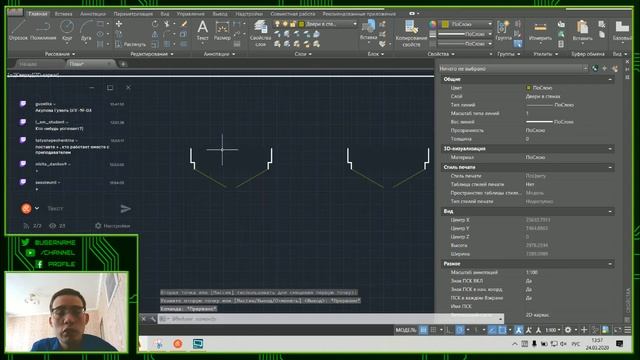
Task: Collapse the Стиль печати section
Action: (610, 167)
